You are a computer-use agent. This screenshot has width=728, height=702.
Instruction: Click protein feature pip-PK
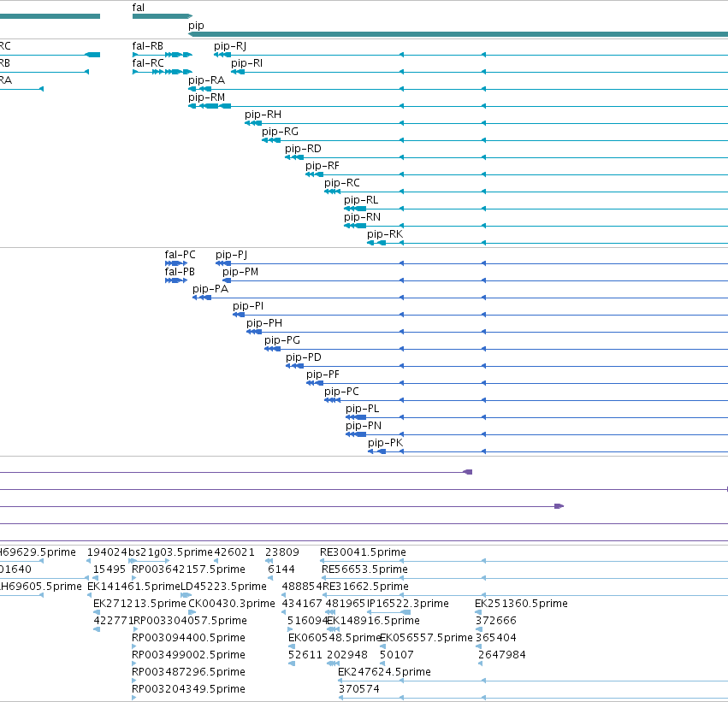(x=385, y=443)
